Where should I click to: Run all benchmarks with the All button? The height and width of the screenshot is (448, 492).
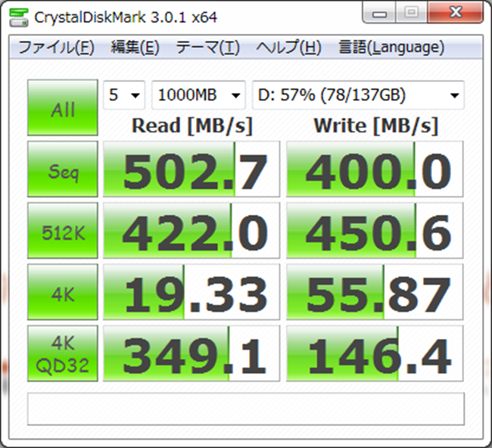coord(63,107)
